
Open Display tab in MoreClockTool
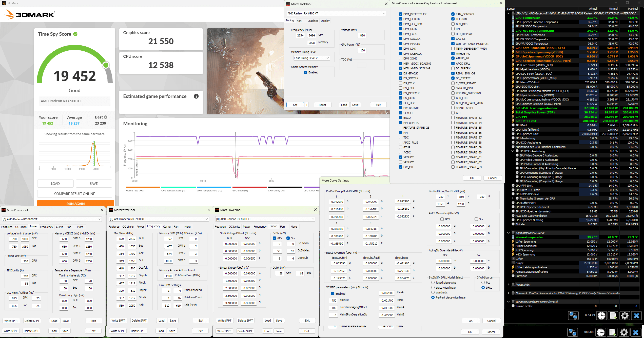coord(325,21)
